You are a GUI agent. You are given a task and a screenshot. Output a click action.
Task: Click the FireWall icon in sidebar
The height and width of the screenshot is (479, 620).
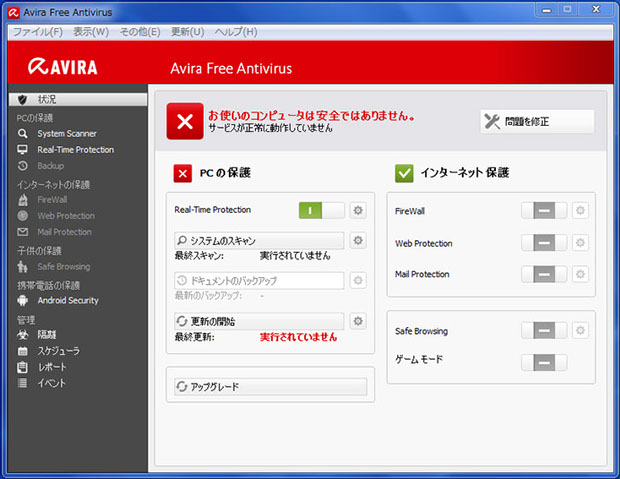[x=23, y=200]
